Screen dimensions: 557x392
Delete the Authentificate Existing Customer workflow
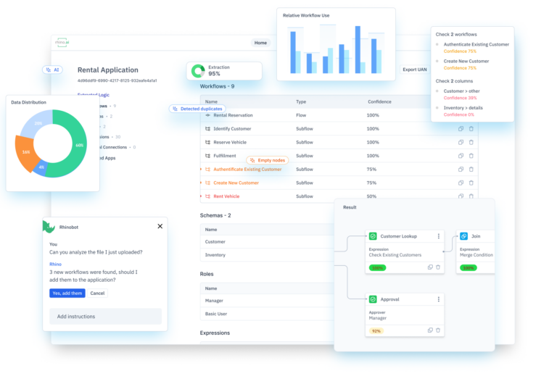[471, 170]
